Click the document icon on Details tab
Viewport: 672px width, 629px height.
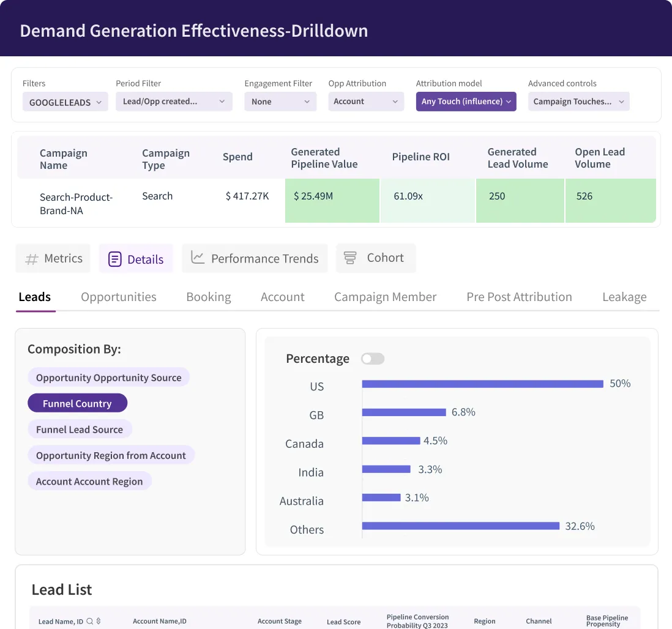(115, 259)
